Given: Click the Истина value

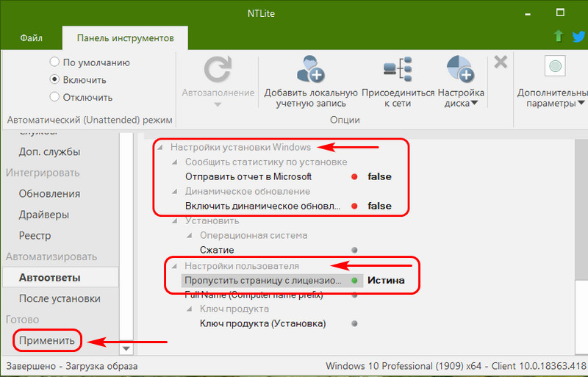Looking at the screenshot, I should tap(386, 280).
